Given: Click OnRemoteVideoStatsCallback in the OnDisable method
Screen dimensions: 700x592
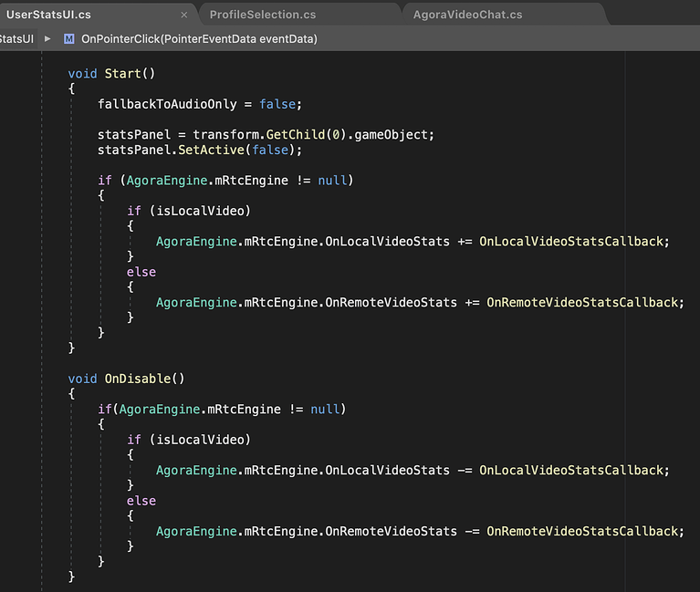Looking at the screenshot, I should tap(582, 531).
